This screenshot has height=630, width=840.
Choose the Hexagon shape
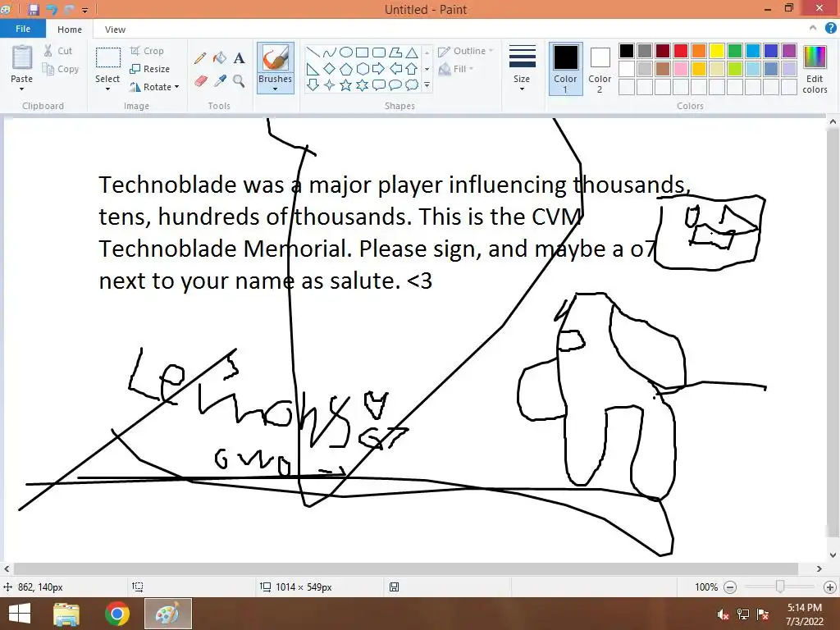pos(363,69)
